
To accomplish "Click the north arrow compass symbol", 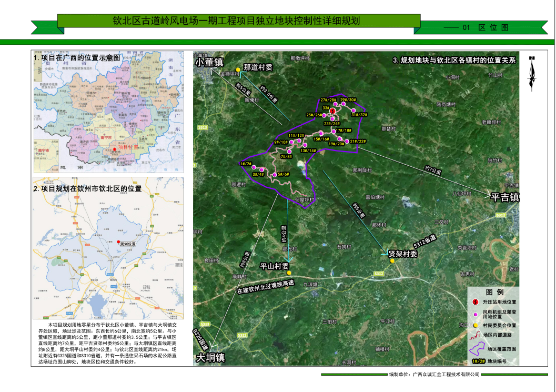I will (532, 74).
